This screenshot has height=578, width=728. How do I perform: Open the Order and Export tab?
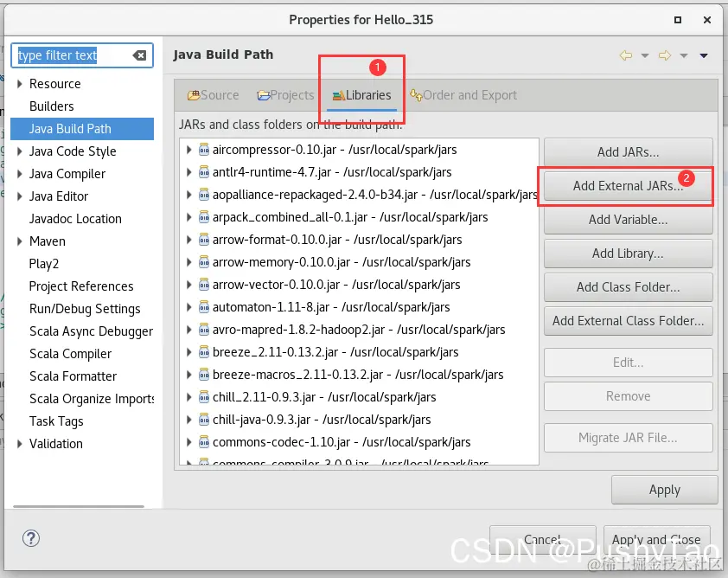[x=463, y=95]
